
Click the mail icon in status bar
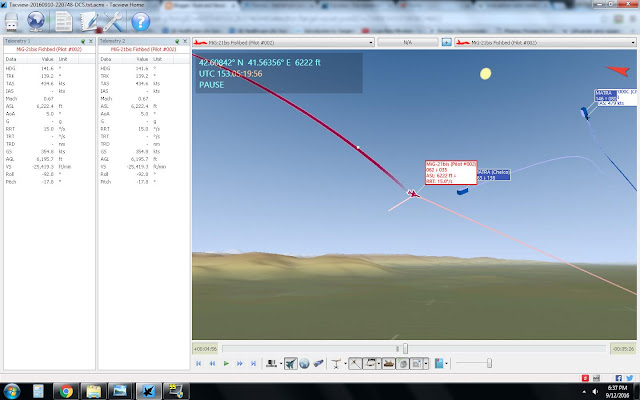(596, 378)
